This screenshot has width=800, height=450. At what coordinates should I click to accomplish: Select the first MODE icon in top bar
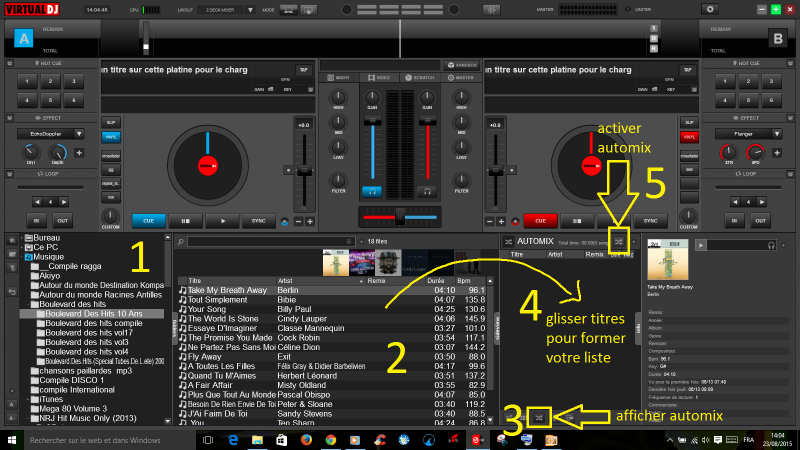click(x=288, y=10)
